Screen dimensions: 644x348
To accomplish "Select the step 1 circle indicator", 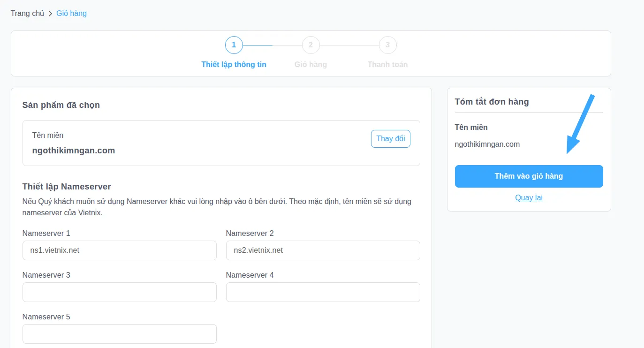I will (234, 45).
